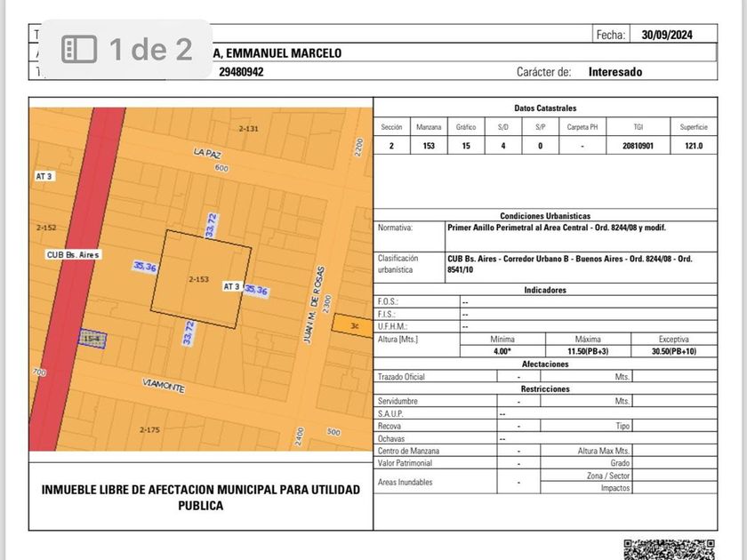Click the 'Recova' row label
The width and height of the screenshot is (747, 560).
pyautogui.click(x=390, y=426)
